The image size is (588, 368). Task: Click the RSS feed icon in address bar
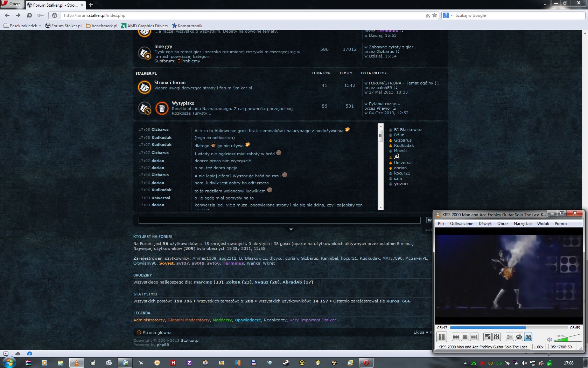coord(427,15)
